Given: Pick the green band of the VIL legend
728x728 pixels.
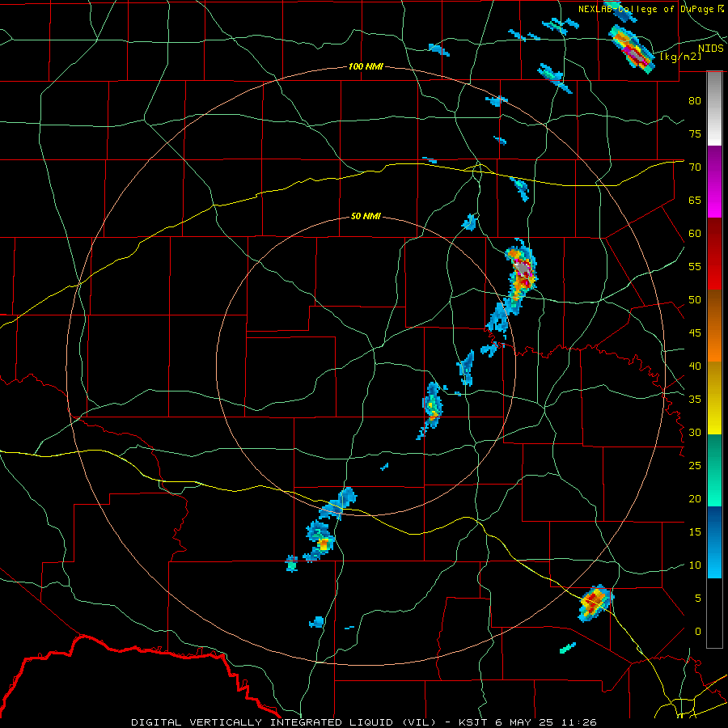Looking at the screenshot, I should (x=714, y=470).
